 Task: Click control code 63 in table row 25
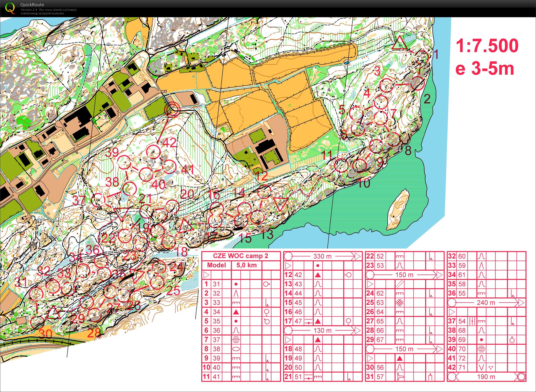[x=380, y=303]
